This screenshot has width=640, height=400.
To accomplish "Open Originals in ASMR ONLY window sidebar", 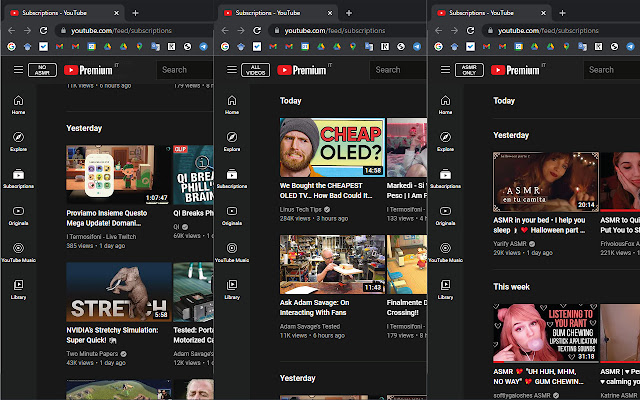I will click(445, 216).
